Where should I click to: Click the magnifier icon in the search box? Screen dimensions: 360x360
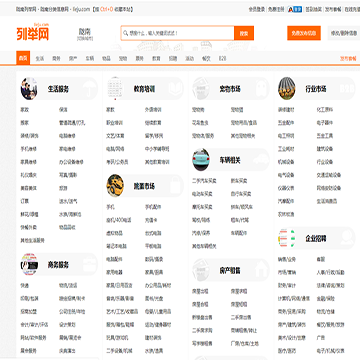click(x=126, y=33)
